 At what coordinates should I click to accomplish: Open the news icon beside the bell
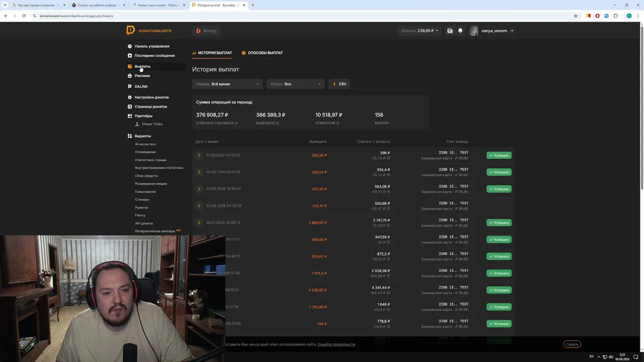(450, 31)
